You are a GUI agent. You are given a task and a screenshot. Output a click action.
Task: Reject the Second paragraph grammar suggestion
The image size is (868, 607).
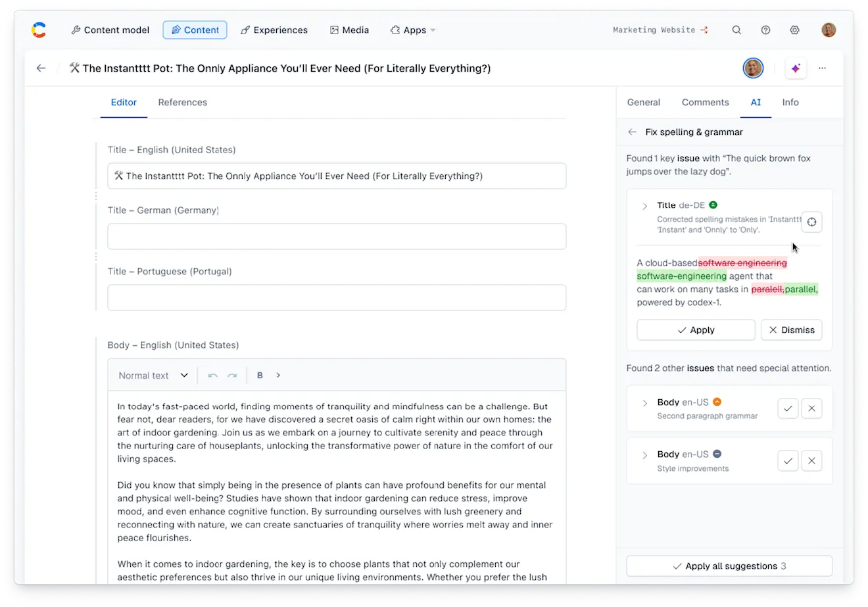811,408
